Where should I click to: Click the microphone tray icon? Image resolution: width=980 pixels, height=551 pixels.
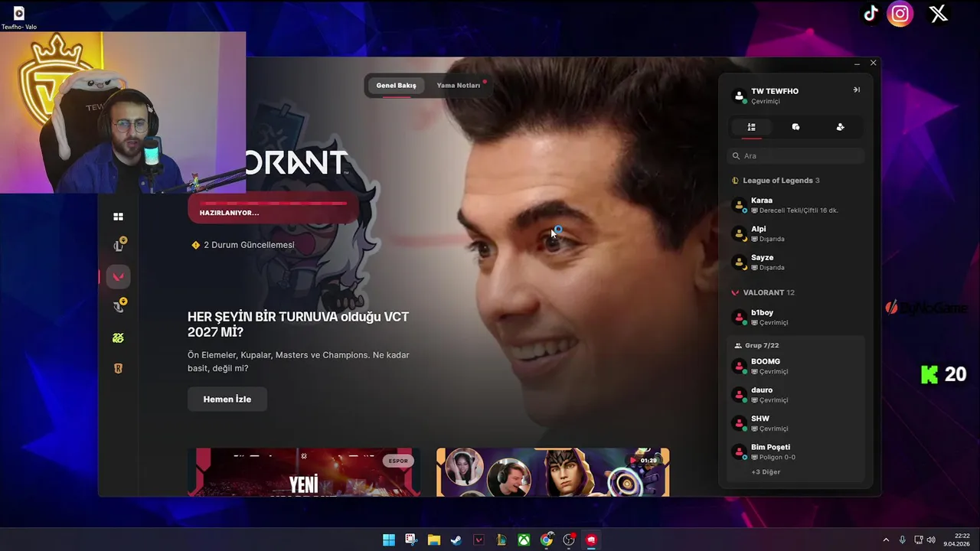(x=903, y=540)
